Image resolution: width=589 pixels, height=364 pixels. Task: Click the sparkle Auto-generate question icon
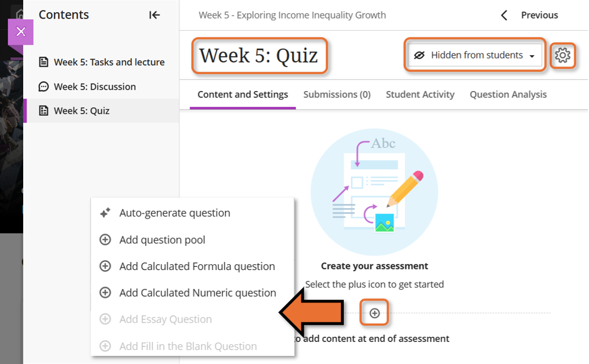click(105, 213)
